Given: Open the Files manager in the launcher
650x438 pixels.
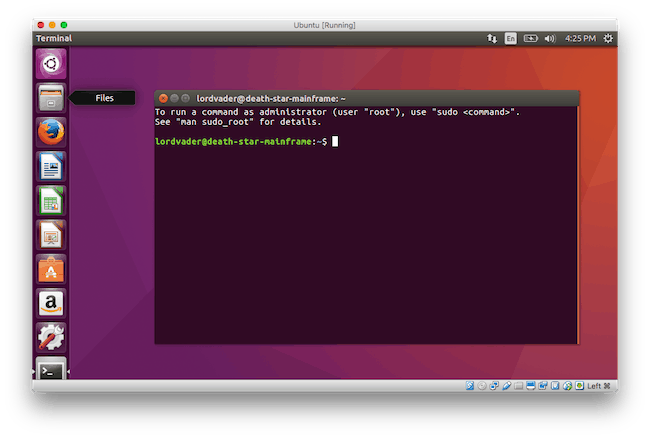Looking at the screenshot, I should 51,98.
